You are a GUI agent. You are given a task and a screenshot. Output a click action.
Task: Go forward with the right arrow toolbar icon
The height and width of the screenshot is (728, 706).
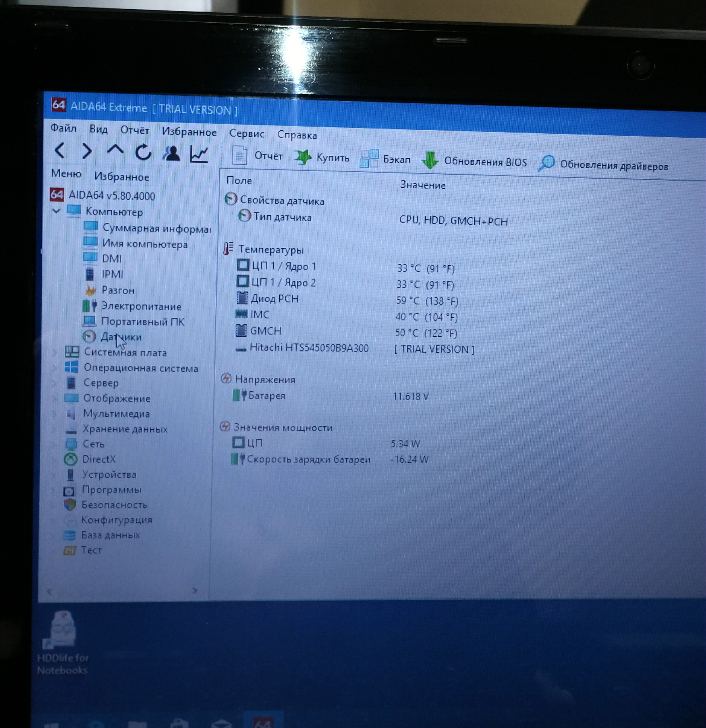[87, 151]
